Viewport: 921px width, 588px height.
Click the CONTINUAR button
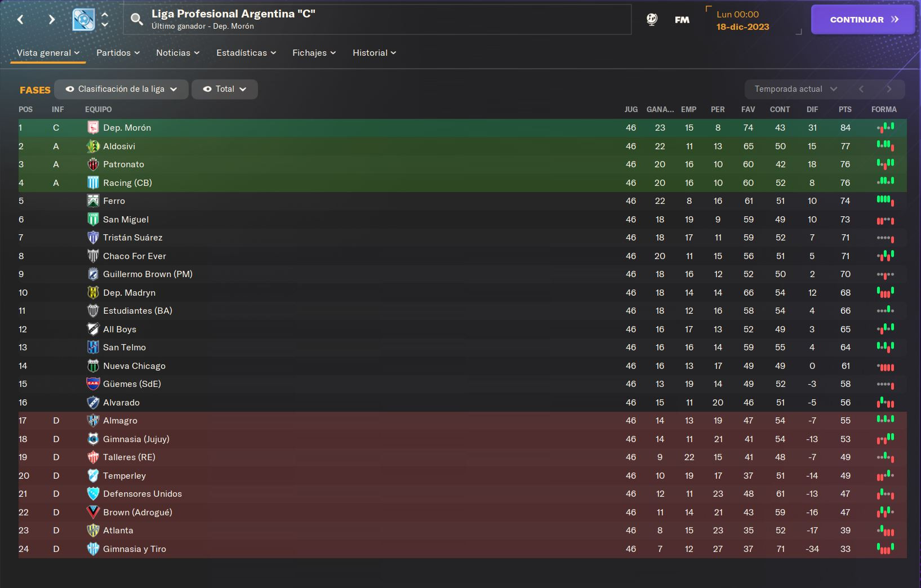tap(863, 20)
